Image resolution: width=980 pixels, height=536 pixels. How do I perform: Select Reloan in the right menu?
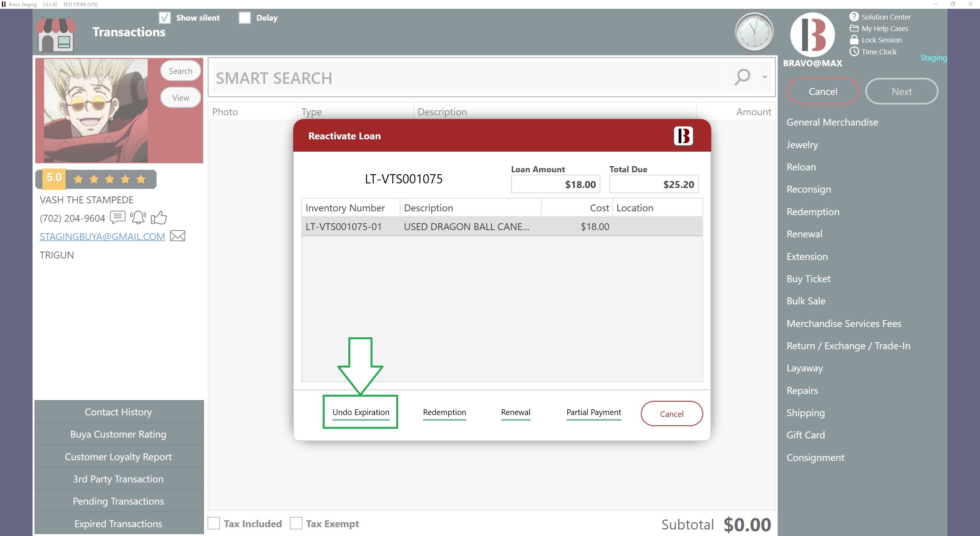tap(801, 167)
